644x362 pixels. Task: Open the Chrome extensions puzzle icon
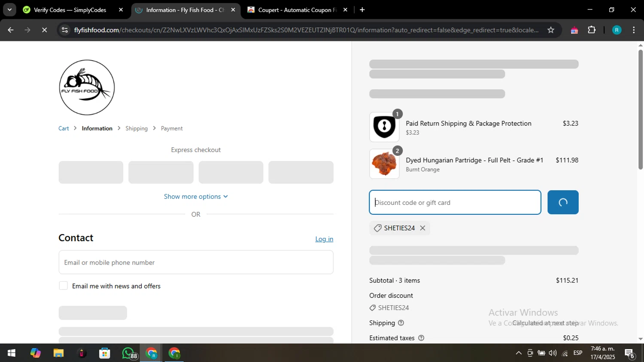pyautogui.click(x=592, y=30)
